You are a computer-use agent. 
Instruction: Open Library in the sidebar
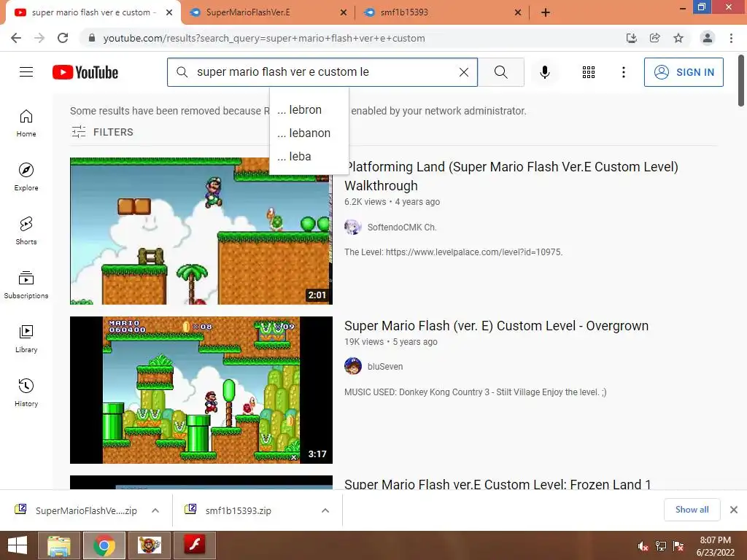point(26,338)
